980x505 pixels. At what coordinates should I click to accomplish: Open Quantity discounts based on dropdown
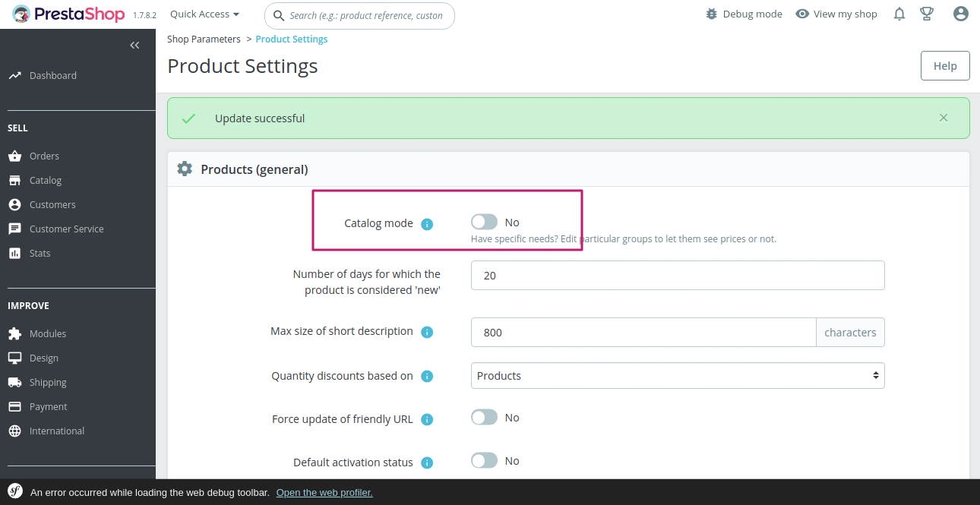tap(678, 375)
